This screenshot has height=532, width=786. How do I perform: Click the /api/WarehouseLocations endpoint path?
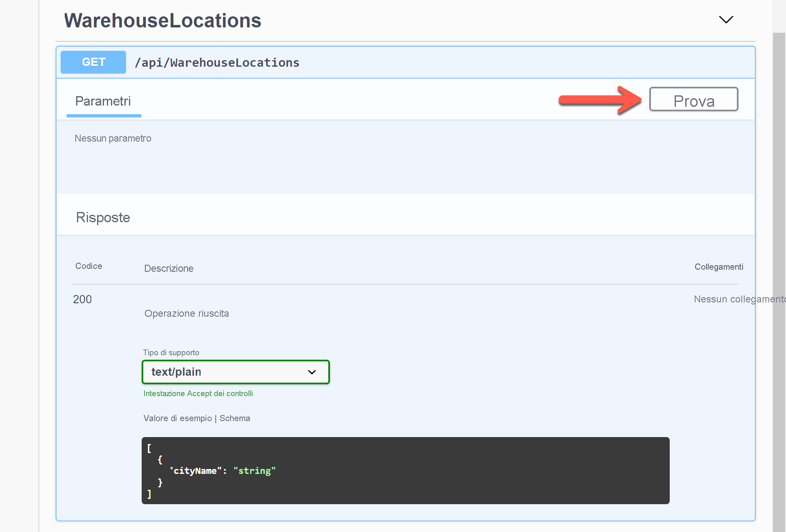(x=217, y=63)
